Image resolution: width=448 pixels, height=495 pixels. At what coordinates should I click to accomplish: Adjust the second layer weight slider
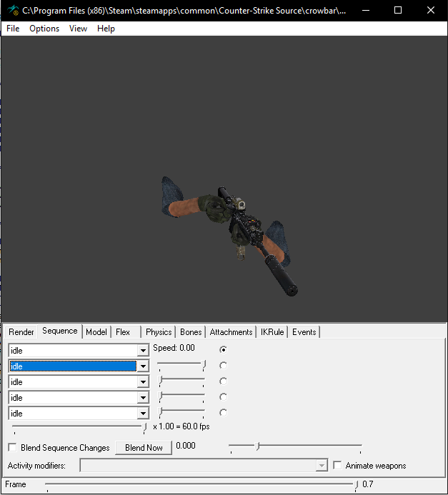coord(181,365)
